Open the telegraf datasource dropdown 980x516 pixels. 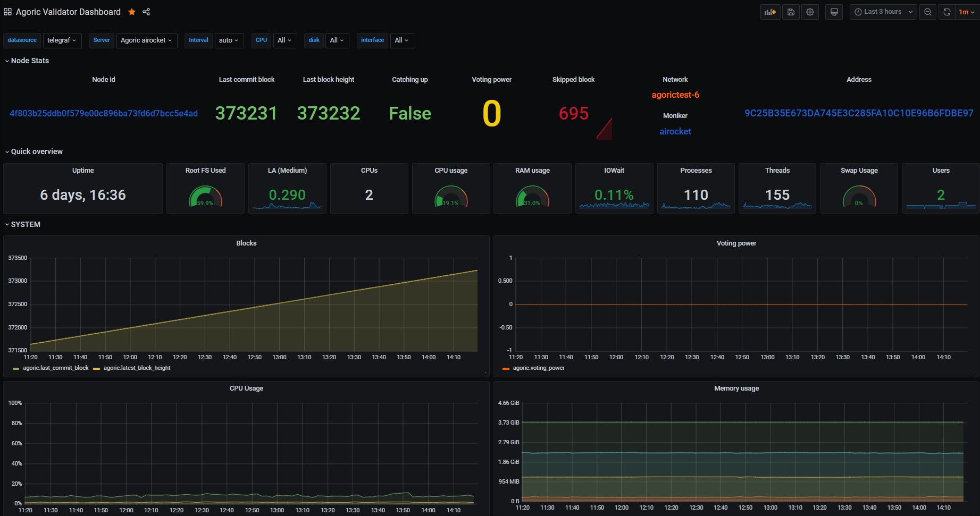tap(62, 40)
